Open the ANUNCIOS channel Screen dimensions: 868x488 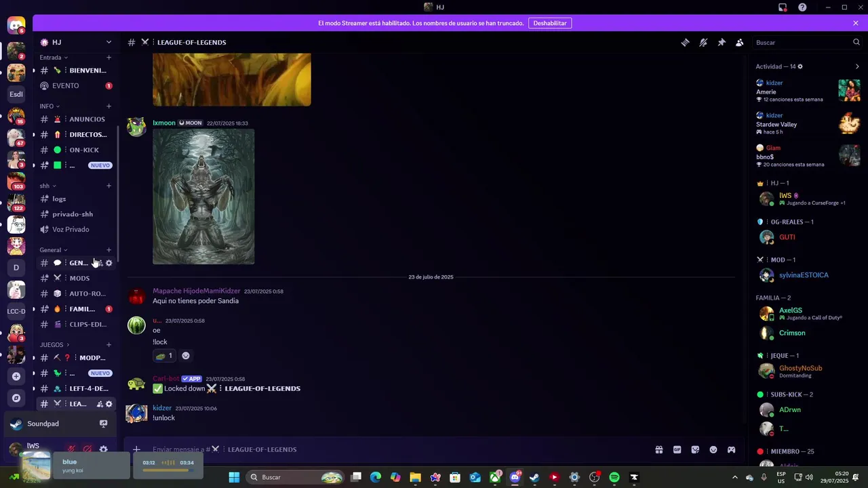click(x=75, y=119)
